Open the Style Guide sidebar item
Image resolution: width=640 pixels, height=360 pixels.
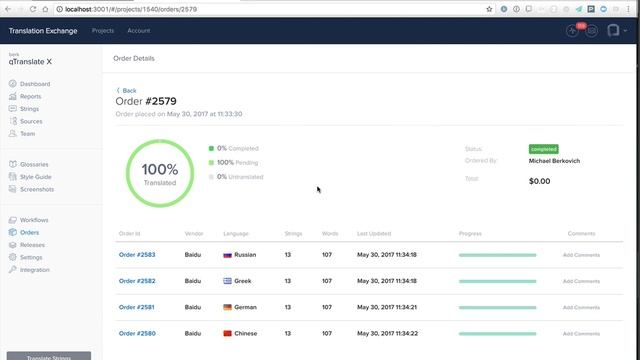tap(30, 177)
